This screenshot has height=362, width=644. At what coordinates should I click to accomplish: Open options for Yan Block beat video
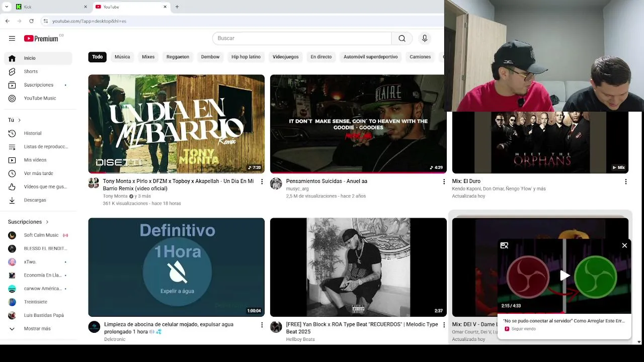[x=444, y=325]
